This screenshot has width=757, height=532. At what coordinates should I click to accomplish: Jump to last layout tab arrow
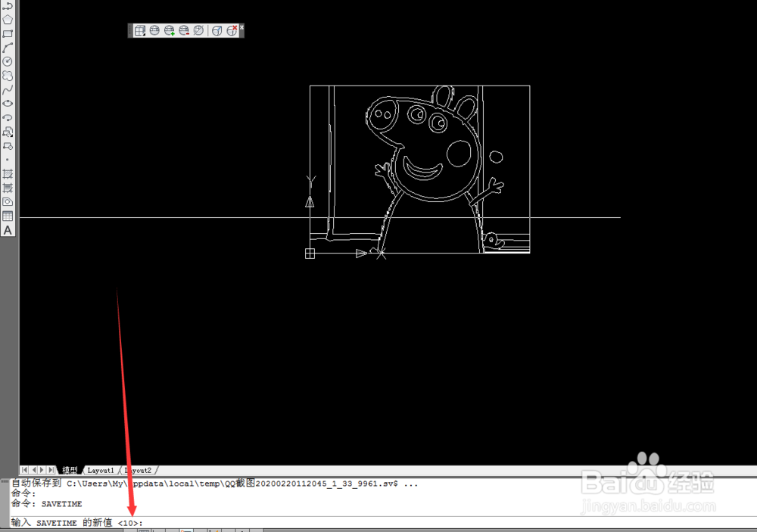pyautogui.click(x=51, y=470)
